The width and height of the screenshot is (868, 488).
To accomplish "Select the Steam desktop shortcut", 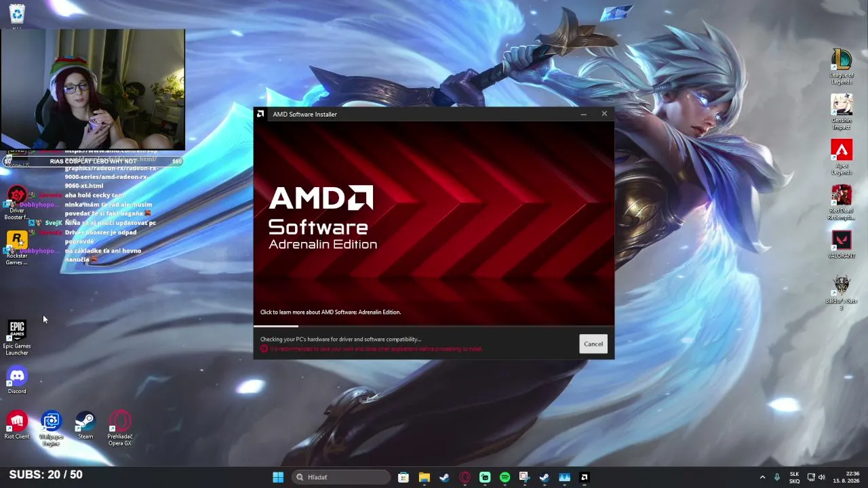I will [x=85, y=426].
